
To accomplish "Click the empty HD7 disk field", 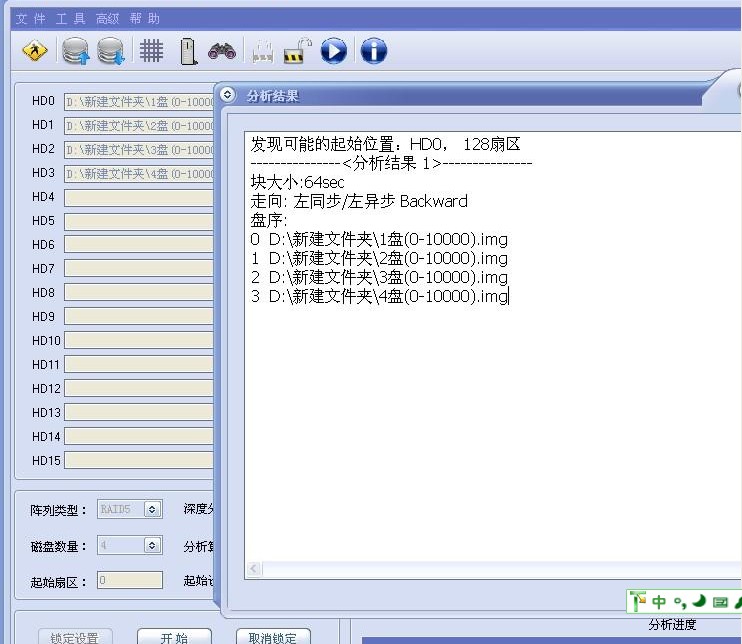I will pyautogui.click(x=139, y=269).
